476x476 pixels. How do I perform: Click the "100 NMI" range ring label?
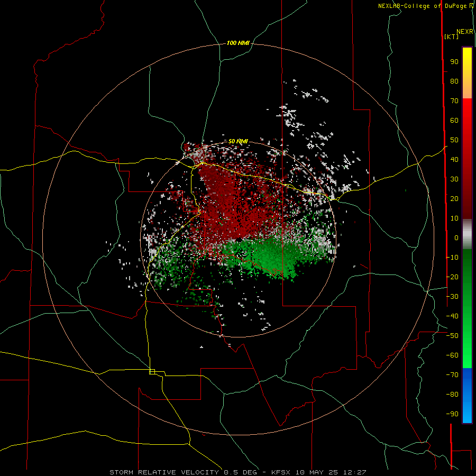[x=238, y=43]
